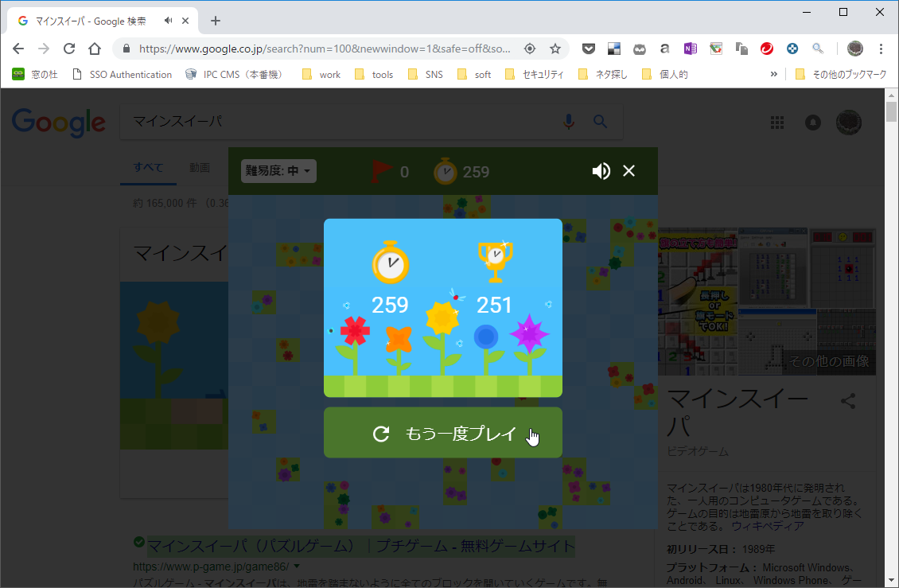This screenshot has height=588, width=899.
Task: Click the trophy best-score icon in results card
Action: 494,259
